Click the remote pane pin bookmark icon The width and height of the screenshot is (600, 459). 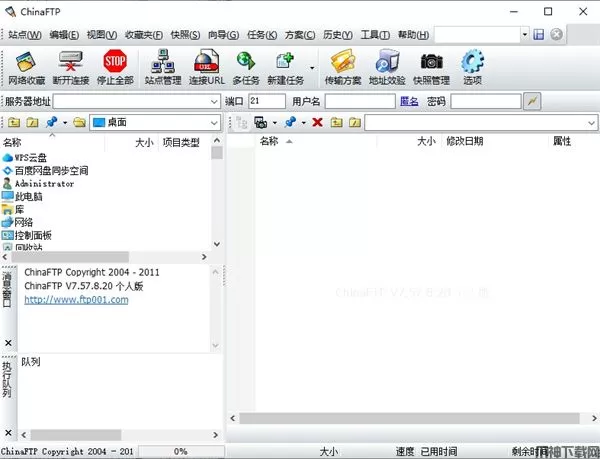pos(290,122)
